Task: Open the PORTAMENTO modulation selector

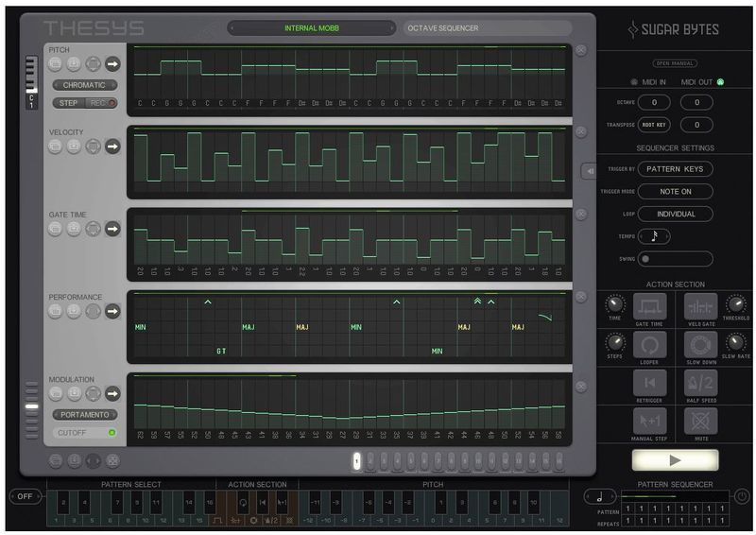Action: (85, 414)
